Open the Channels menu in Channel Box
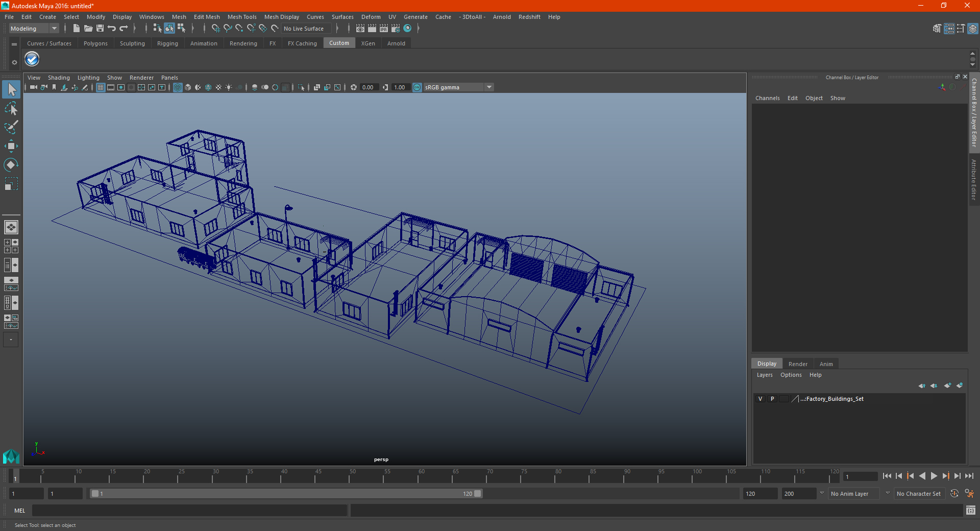Viewport: 980px width, 531px height. tap(767, 98)
